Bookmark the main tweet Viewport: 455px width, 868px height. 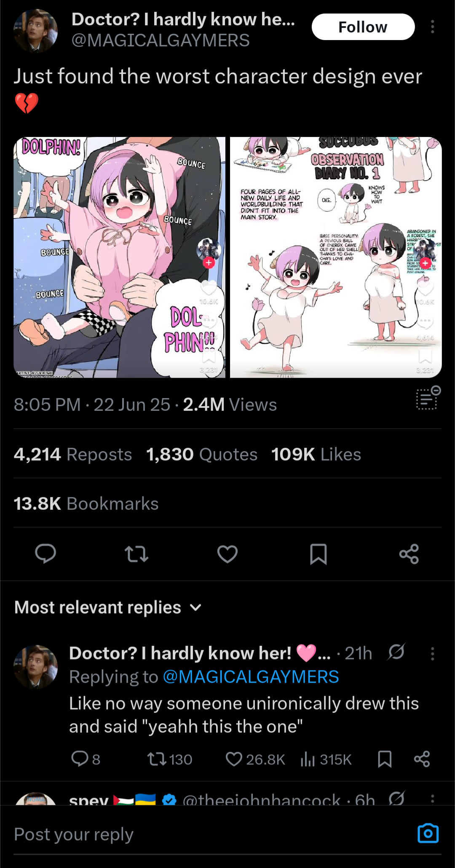318,554
